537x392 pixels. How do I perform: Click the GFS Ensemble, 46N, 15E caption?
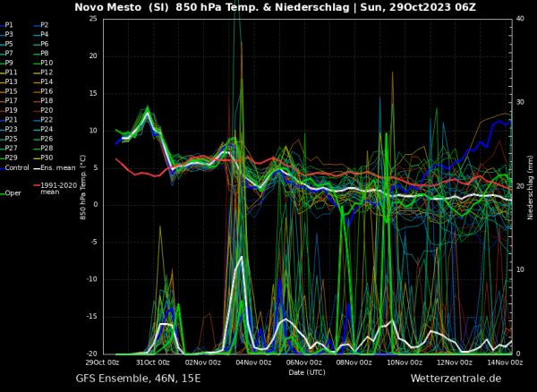138,379
